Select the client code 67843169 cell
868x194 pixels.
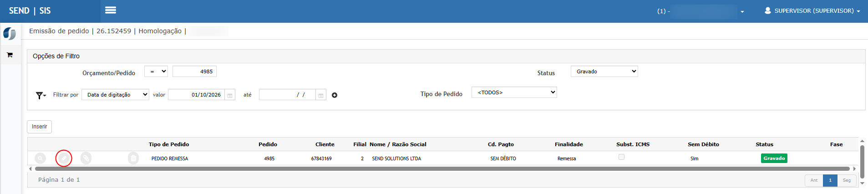click(321, 158)
